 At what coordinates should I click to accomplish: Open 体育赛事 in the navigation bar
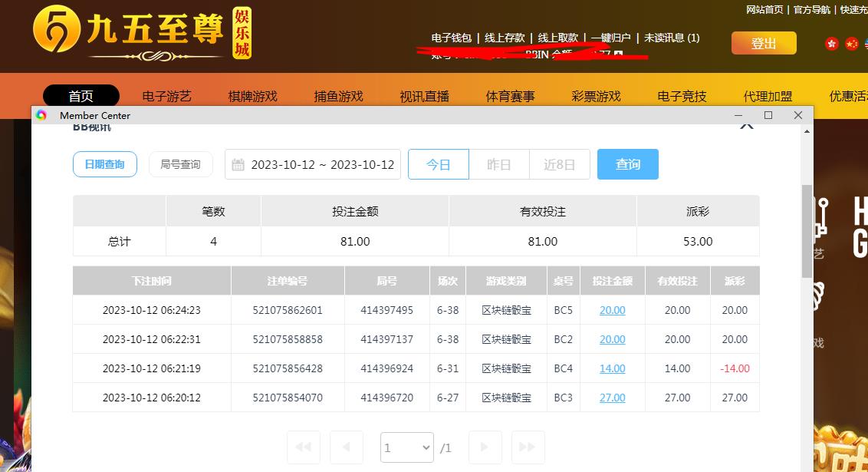[x=510, y=96]
